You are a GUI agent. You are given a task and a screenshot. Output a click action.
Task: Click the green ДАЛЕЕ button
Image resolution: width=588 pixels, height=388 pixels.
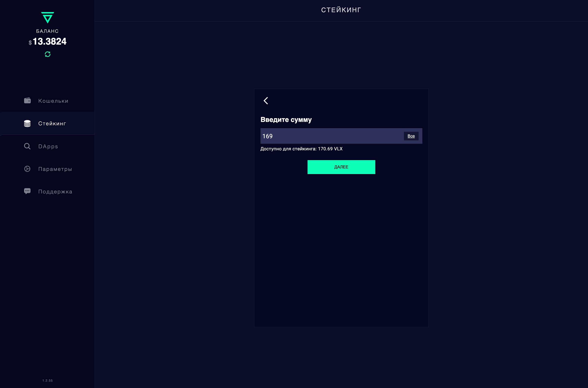click(x=341, y=167)
